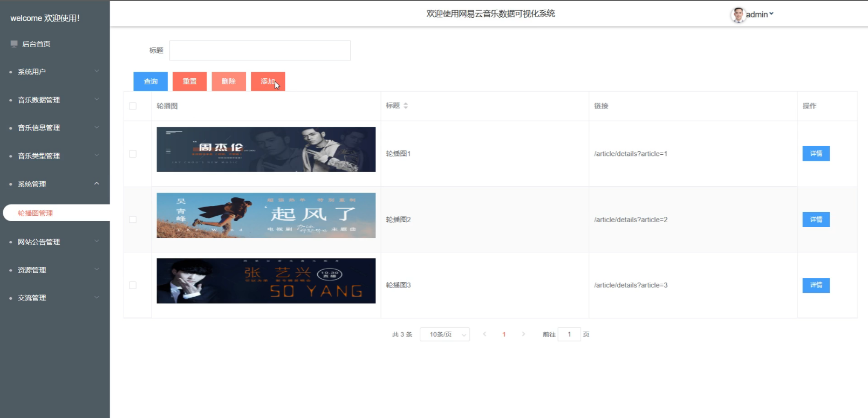868x418 pixels.
Task: Sort the table by the 标题 column arrows
Action: pos(406,106)
